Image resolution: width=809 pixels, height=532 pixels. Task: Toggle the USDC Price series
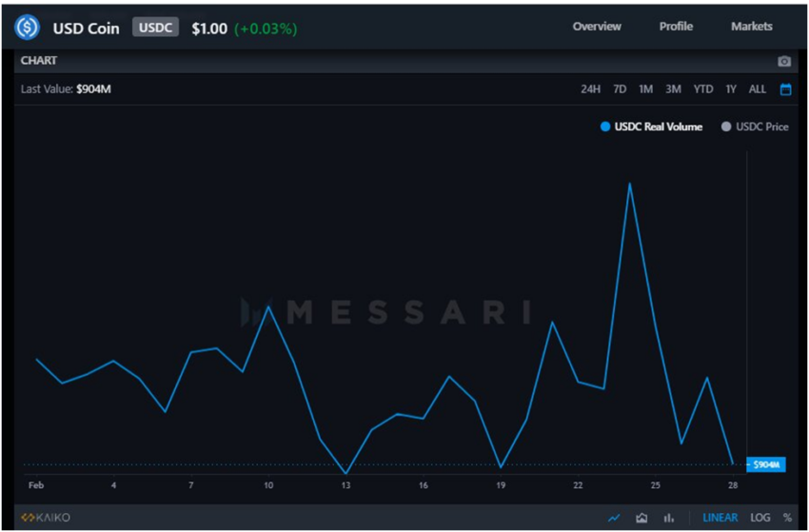[755, 127]
